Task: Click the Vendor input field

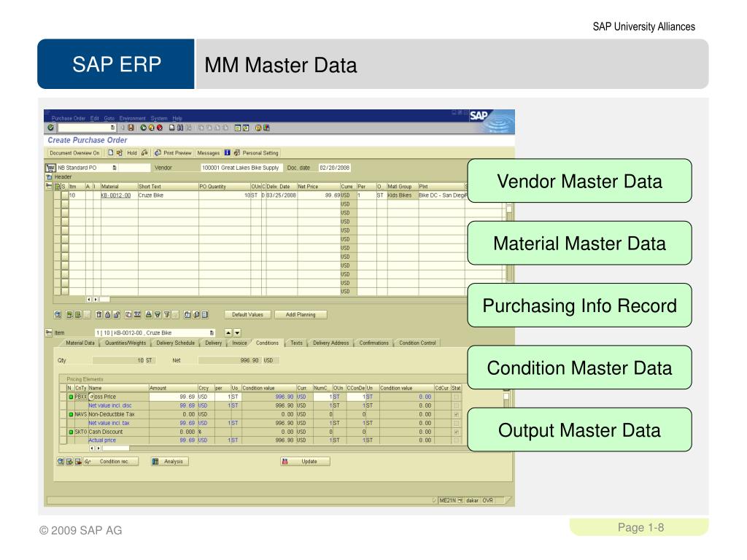Action: (x=241, y=168)
